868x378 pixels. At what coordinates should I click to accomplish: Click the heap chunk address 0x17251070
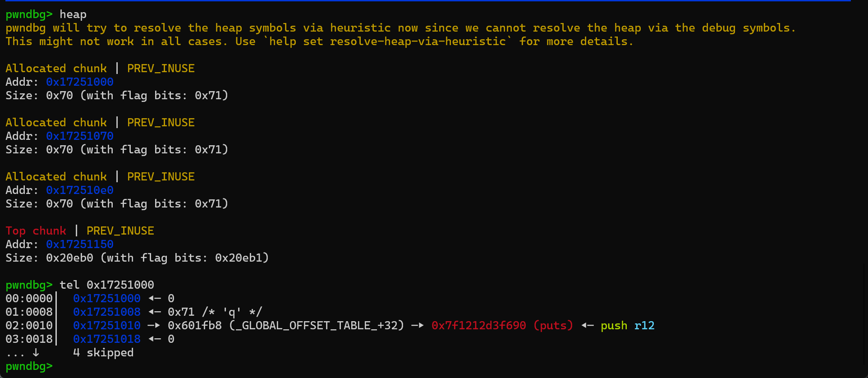(x=79, y=136)
